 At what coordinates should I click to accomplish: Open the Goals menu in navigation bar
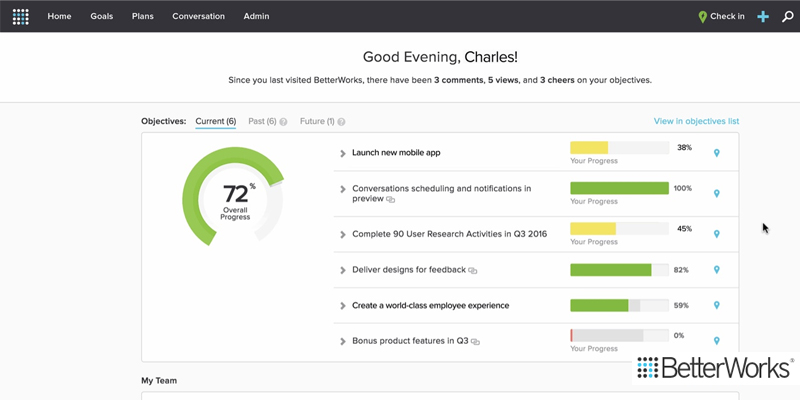(101, 16)
